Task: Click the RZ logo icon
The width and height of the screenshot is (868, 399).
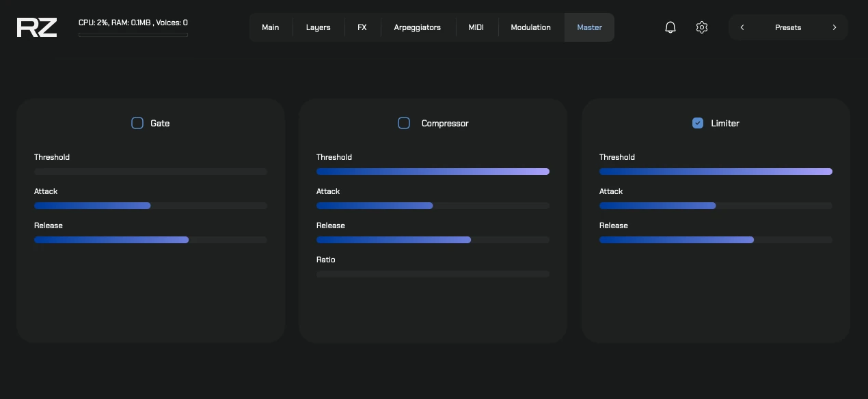Action: tap(36, 27)
